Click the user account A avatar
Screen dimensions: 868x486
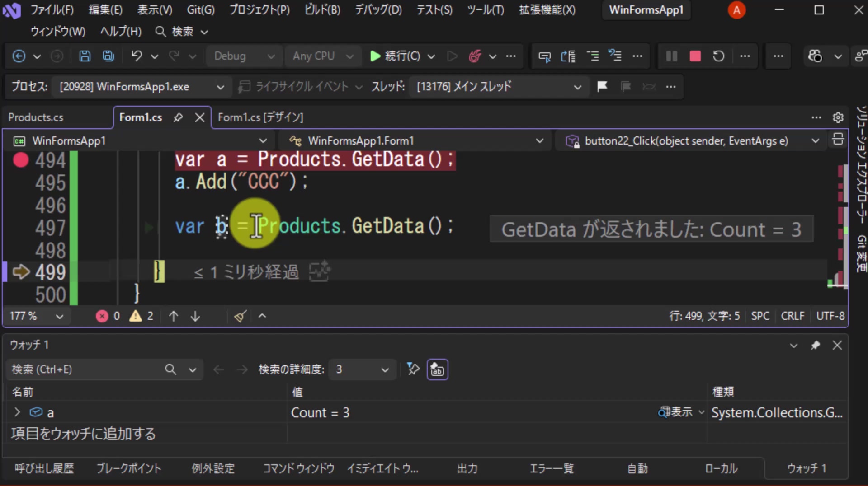coord(736,10)
